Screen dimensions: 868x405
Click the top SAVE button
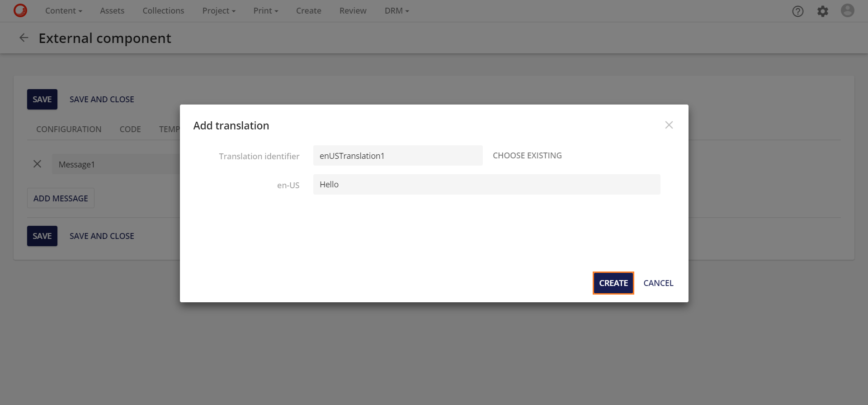[x=42, y=99]
